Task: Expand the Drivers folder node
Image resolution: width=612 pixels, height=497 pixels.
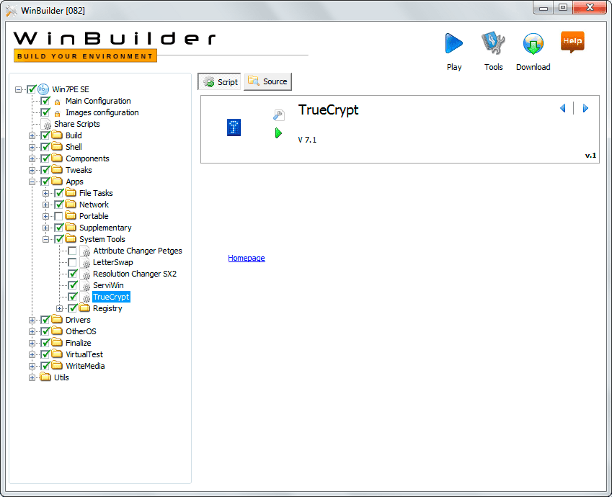Action: click(32, 320)
